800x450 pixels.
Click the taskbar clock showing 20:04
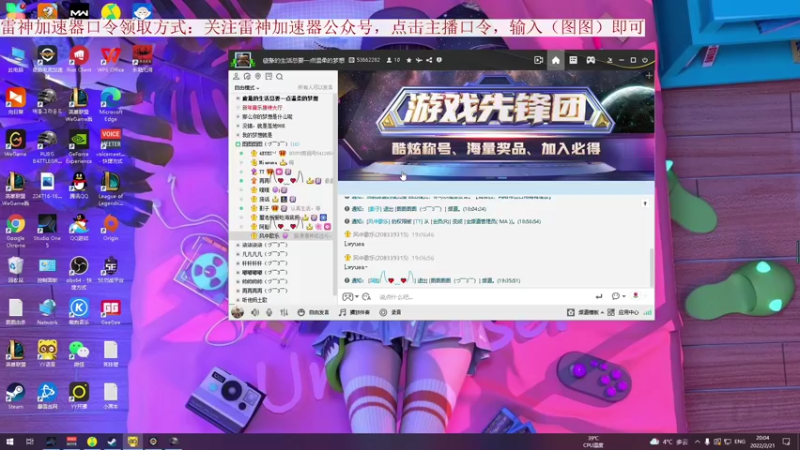[x=763, y=441]
